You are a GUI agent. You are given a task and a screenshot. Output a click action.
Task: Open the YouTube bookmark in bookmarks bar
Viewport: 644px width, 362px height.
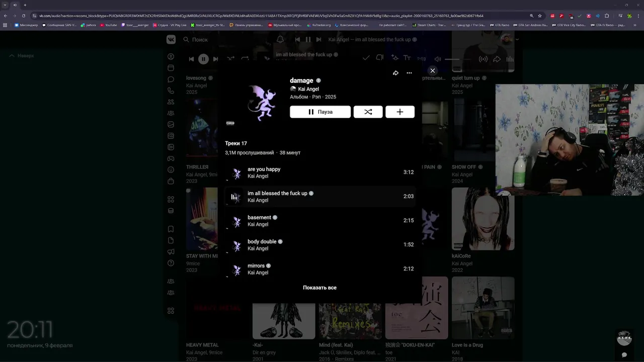pos(109,25)
